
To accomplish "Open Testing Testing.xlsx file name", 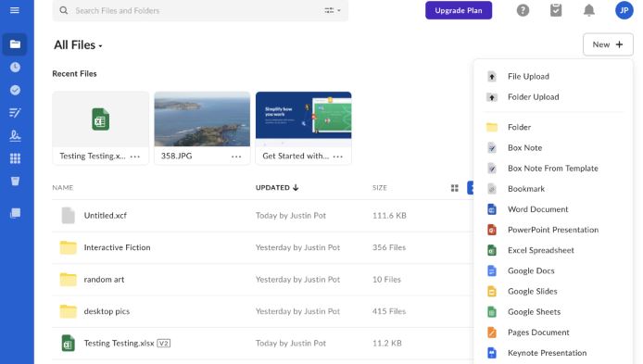I will point(119,344).
